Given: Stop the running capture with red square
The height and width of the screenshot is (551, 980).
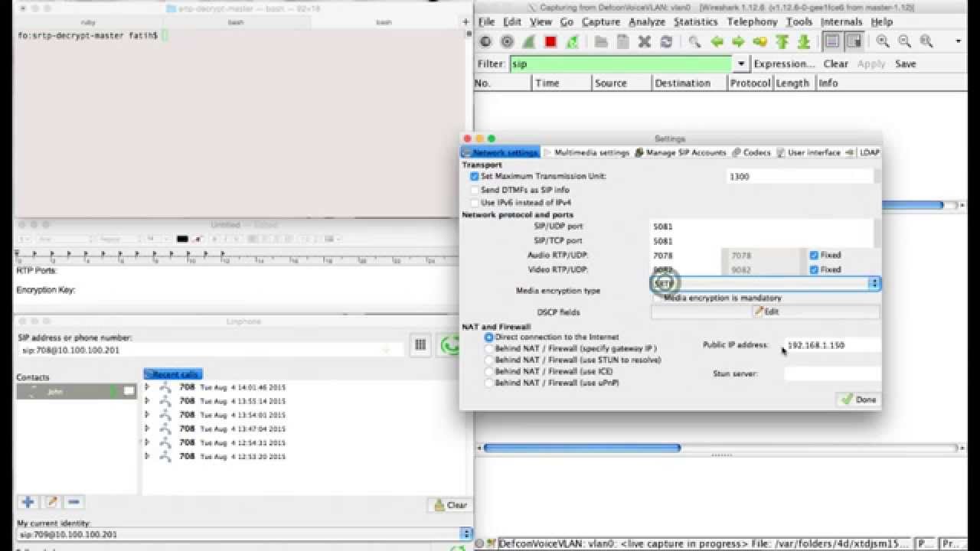Looking at the screenshot, I should pyautogui.click(x=550, y=41).
